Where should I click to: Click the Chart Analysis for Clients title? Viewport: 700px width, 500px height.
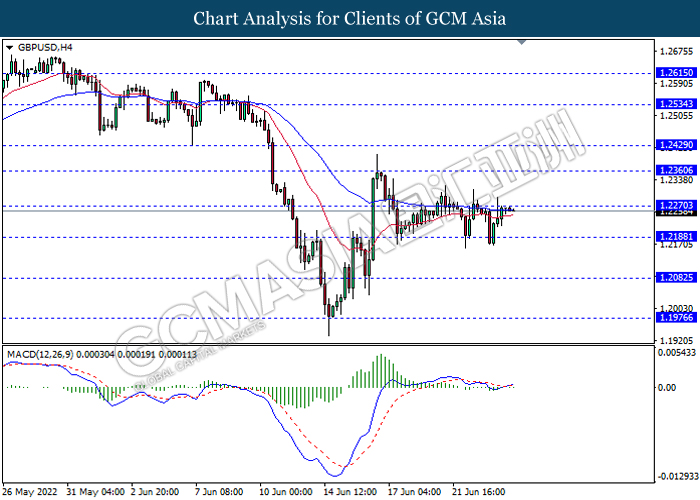(x=350, y=19)
